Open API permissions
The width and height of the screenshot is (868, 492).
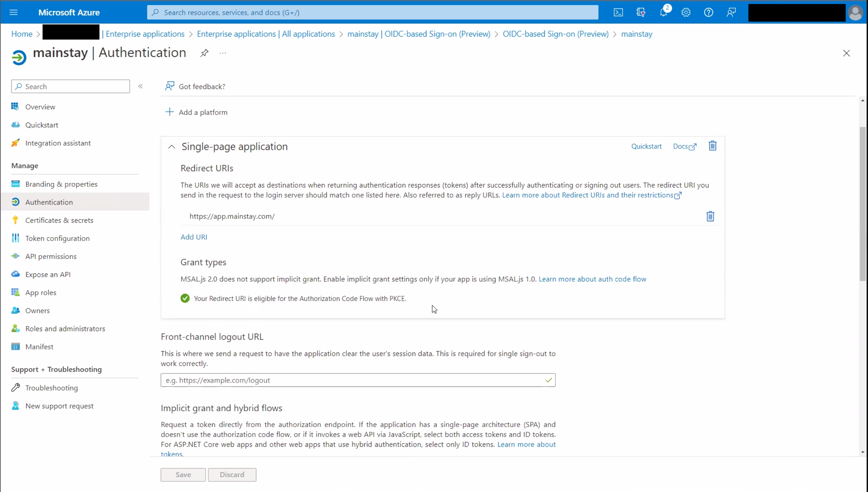[51, 256]
